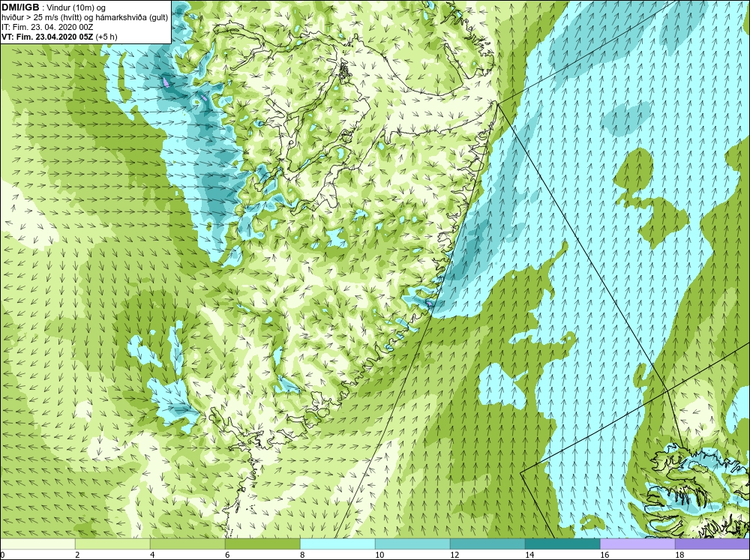Click the 14–16 m/s dark teal legend swatch
This screenshot has width=750, height=560.
coord(562,544)
